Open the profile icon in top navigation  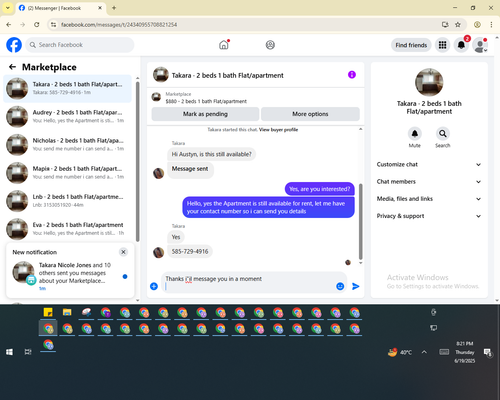click(x=270, y=45)
